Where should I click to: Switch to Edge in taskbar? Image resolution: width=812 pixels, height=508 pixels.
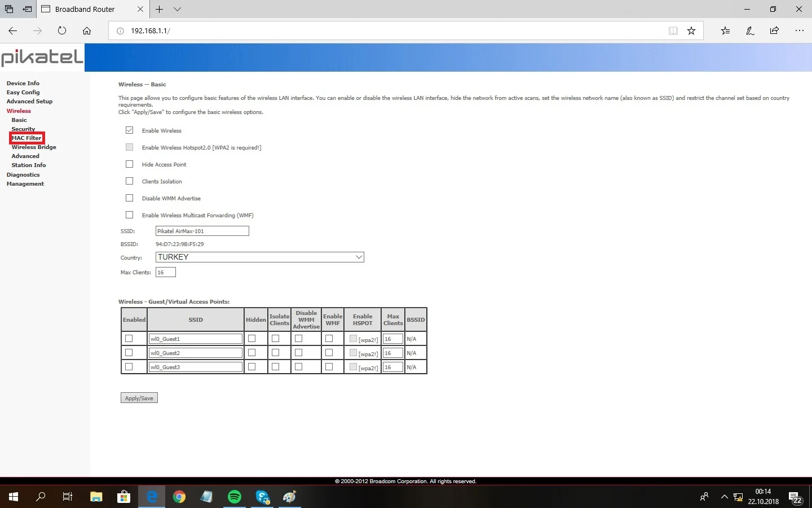coord(152,497)
